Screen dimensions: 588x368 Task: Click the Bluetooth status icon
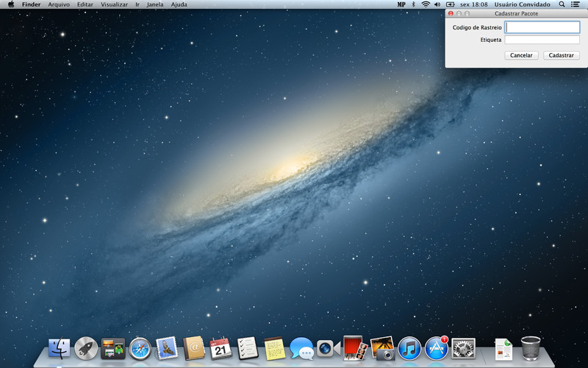[414, 4]
